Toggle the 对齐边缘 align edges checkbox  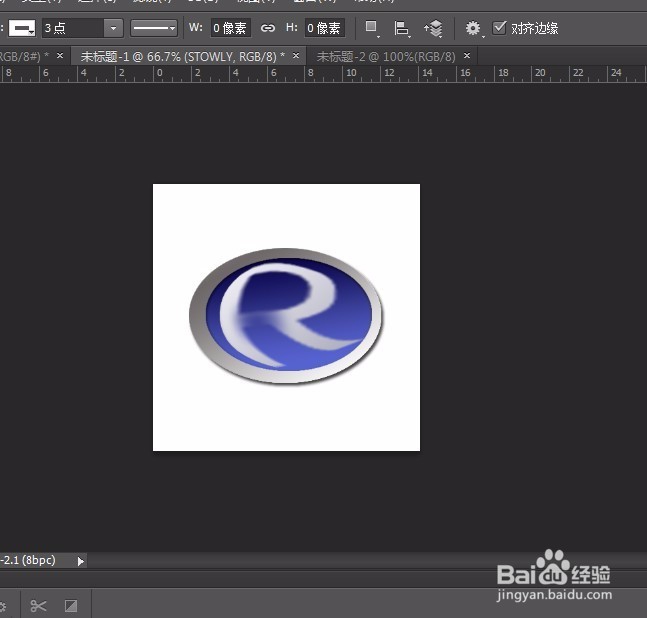pyautogui.click(x=499, y=28)
